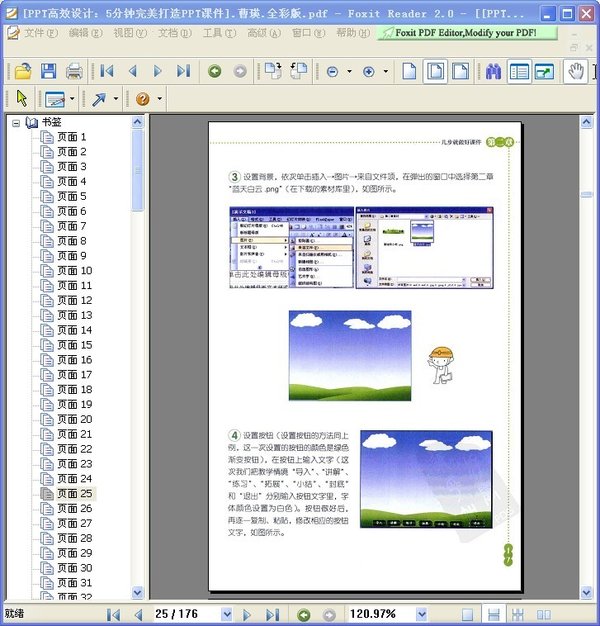The width and height of the screenshot is (600, 626).
Task: Open the 工具(T) menu
Action: pos(220,33)
